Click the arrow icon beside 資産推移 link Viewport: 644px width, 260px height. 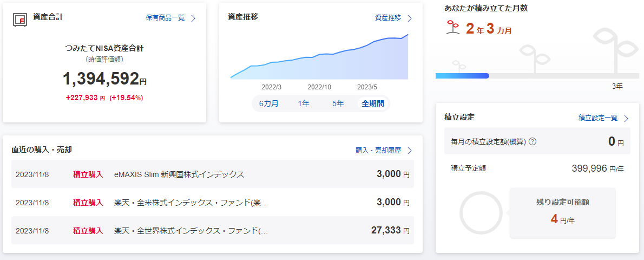[x=410, y=18]
